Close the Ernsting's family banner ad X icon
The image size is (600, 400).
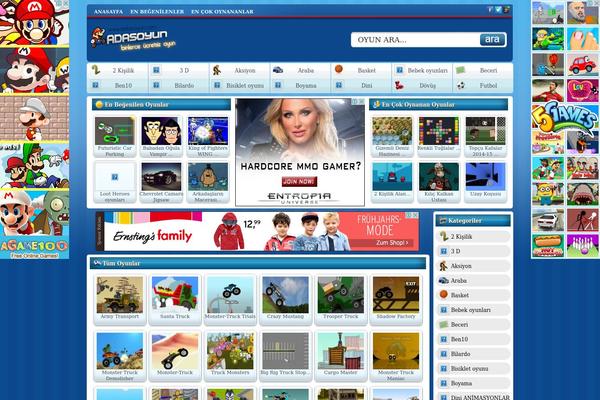[x=416, y=216]
